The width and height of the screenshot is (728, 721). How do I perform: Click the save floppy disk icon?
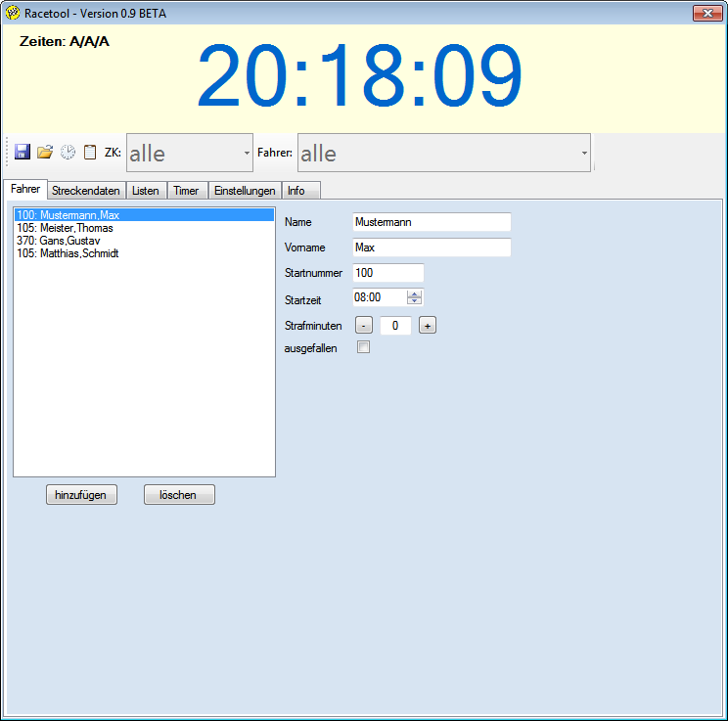tap(23, 152)
